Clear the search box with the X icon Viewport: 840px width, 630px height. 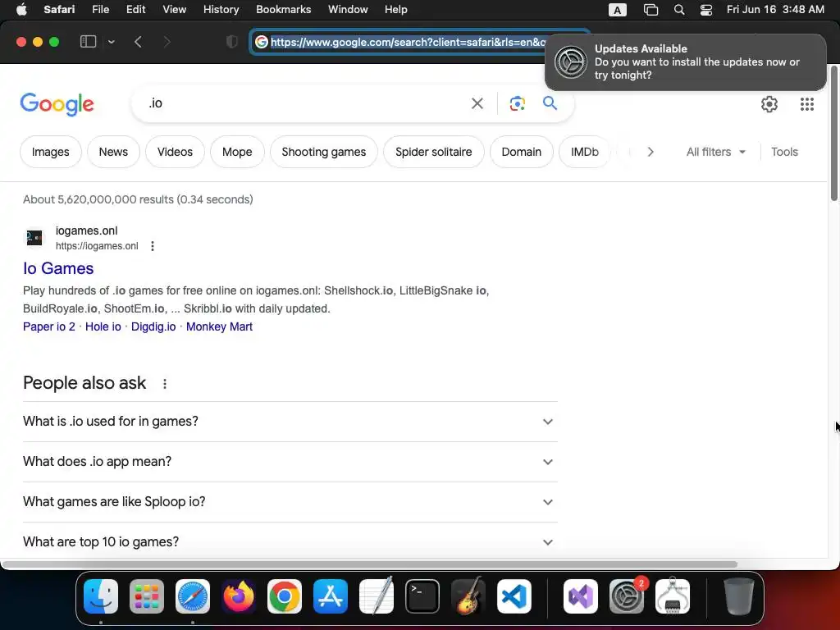pos(477,103)
